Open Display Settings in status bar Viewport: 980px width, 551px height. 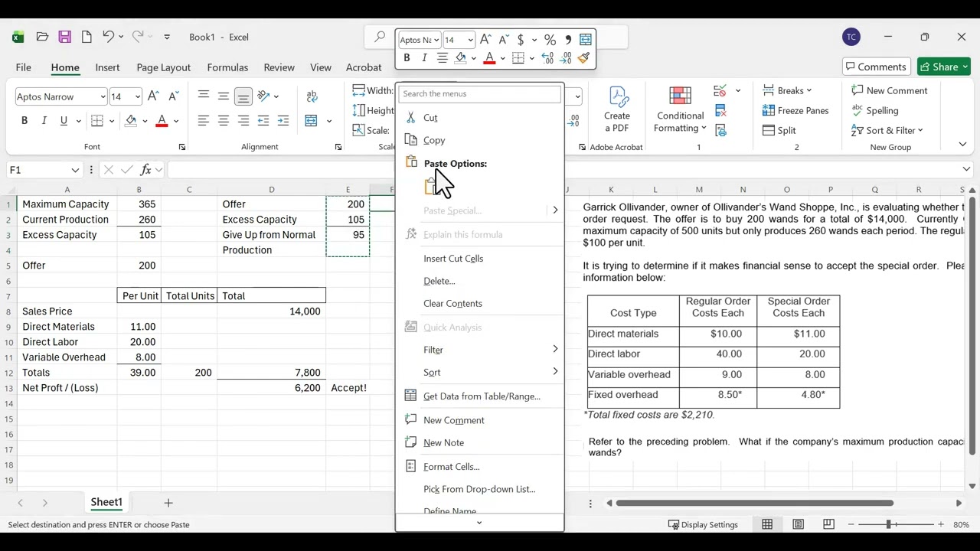click(703, 524)
